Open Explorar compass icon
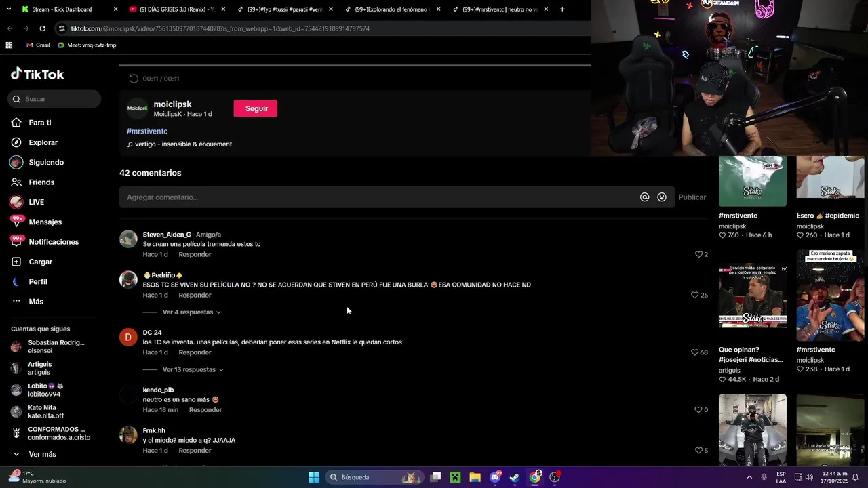Image resolution: width=868 pixels, height=488 pixels. (16, 142)
